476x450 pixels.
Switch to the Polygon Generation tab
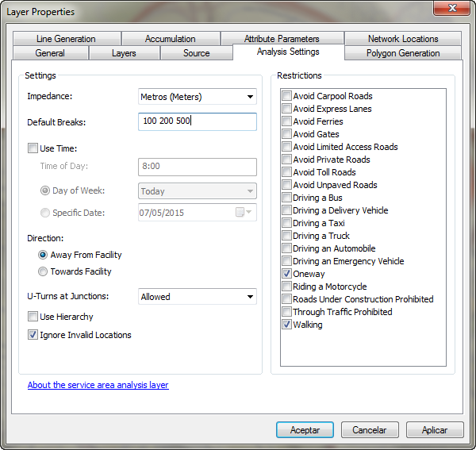[x=402, y=53]
